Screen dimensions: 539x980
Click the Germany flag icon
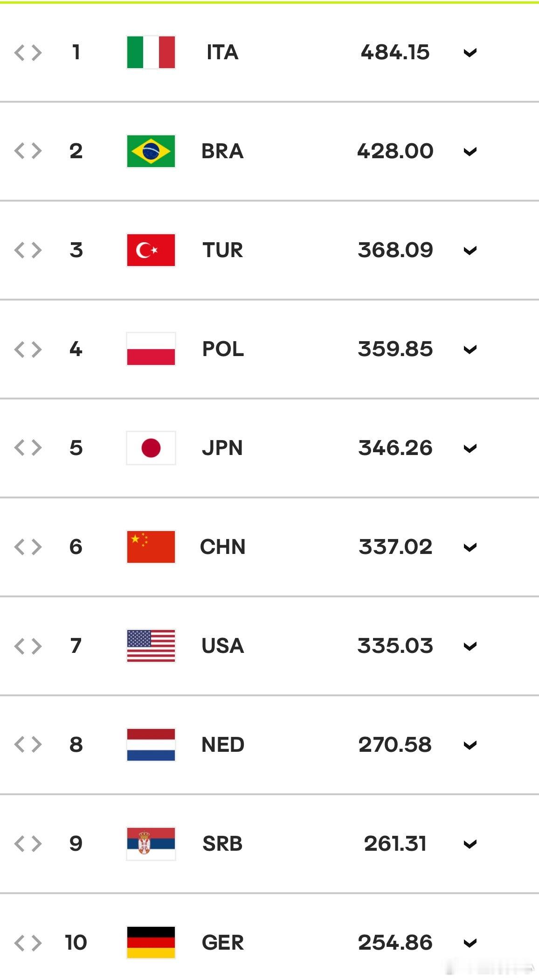coord(151,943)
